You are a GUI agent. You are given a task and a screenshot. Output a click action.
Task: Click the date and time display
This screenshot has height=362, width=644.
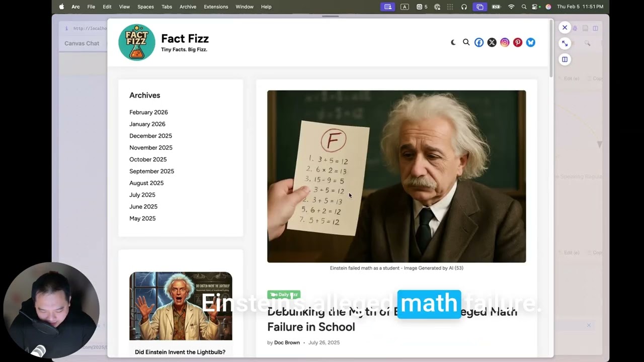tap(580, 7)
